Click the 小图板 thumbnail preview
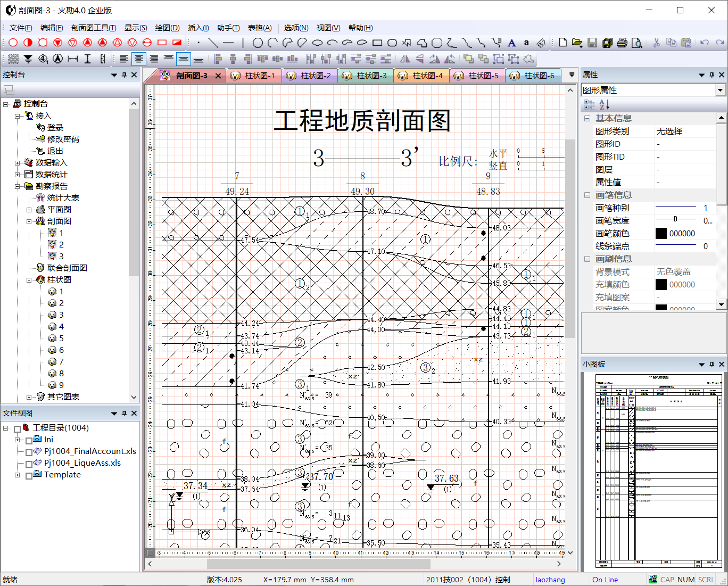The height and width of the screenshot is (586, 728). coord(658,471)
